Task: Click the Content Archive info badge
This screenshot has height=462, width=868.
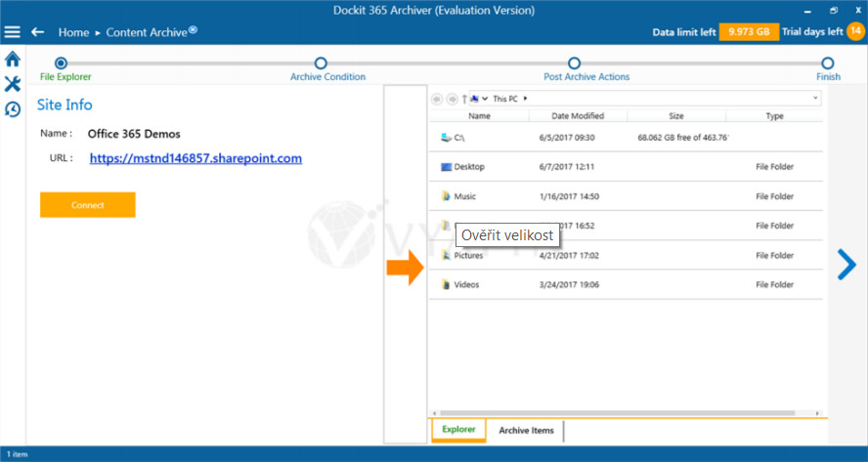Action: coord(193,29)
